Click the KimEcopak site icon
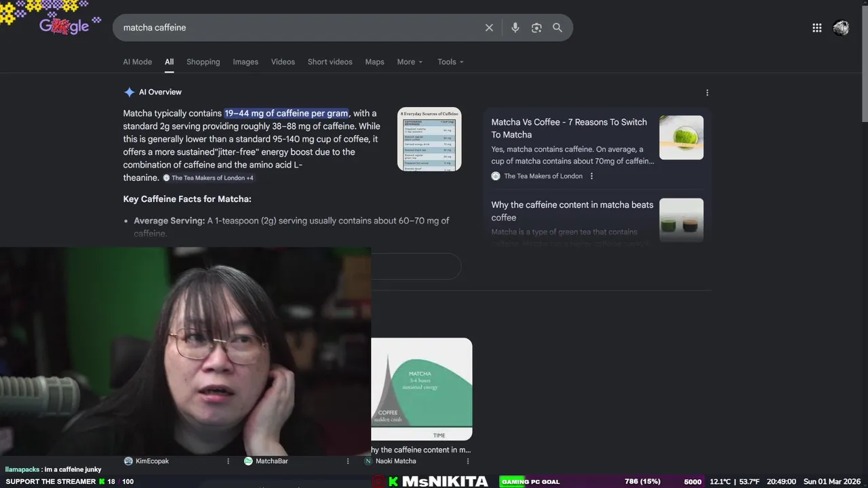Viewport: 868px width, 488px height. pos(128,461)
